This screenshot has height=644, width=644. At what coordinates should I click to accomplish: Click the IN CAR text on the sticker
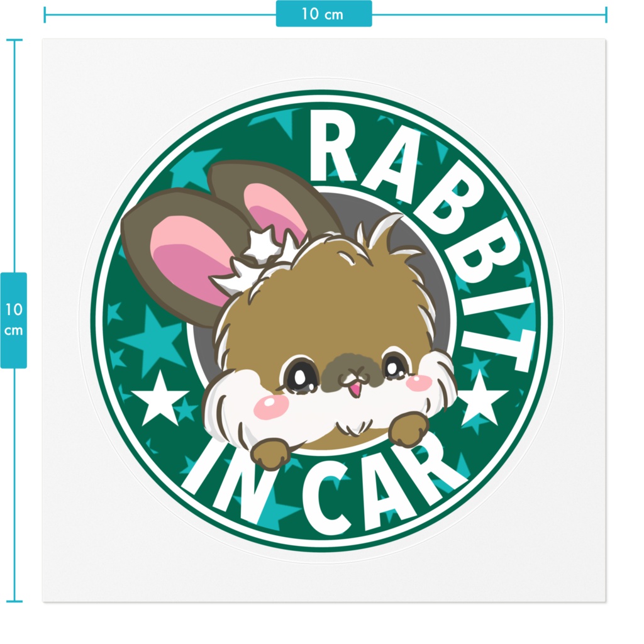pyautogui.click(x=325, y=485)
